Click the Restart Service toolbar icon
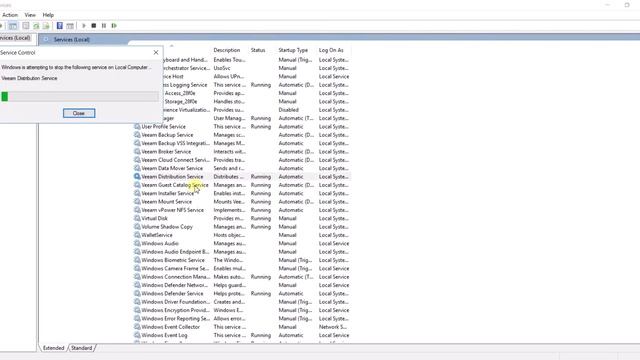The height and width of the screenshot is (360, 640). [x=114, y=26]
